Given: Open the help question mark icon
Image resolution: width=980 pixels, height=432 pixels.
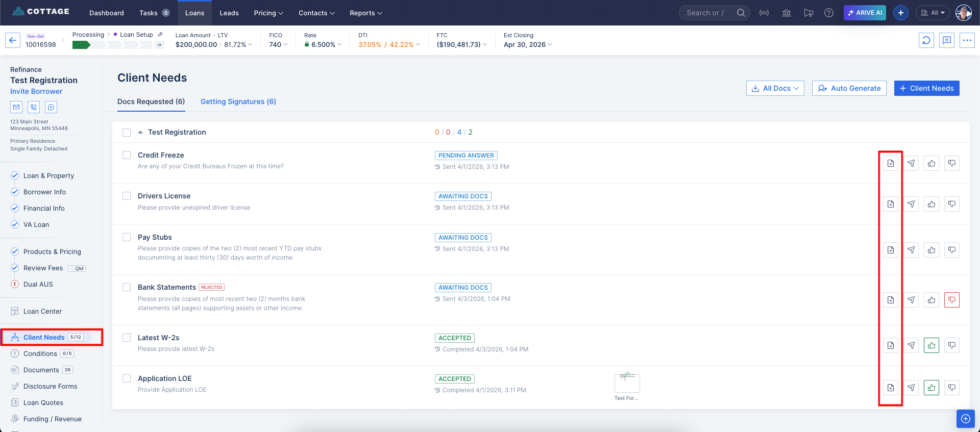Looking at the screenshot, I should coord(829,13).
